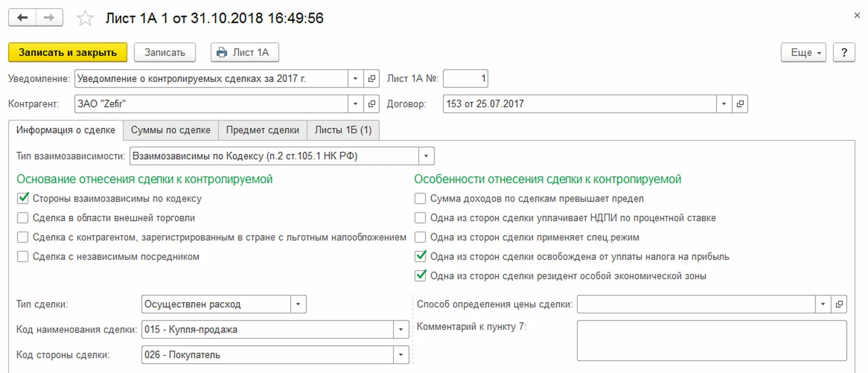Expand the Контрагент dropdown
The image size is (868, 373).
[x=355, y=104]
